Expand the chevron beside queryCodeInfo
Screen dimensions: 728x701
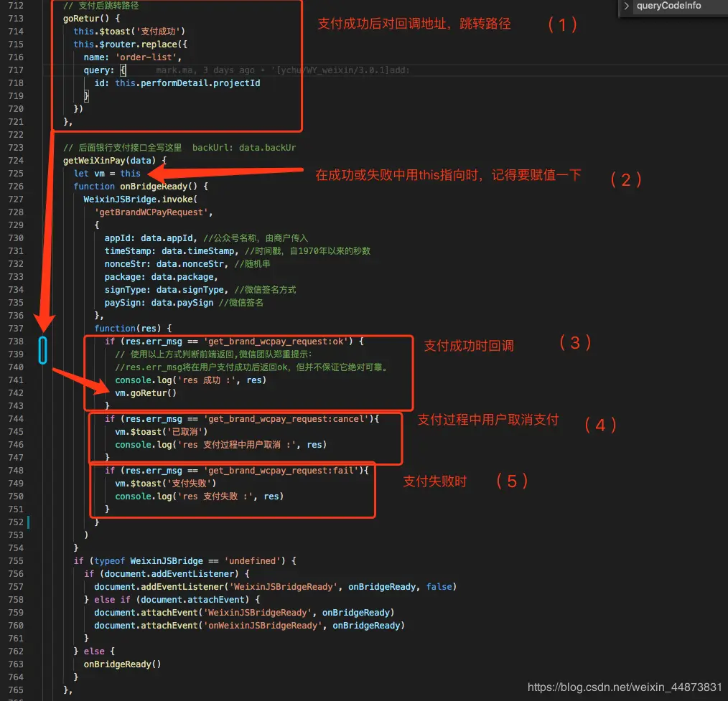pyautogui.click(x=626, y=6)
